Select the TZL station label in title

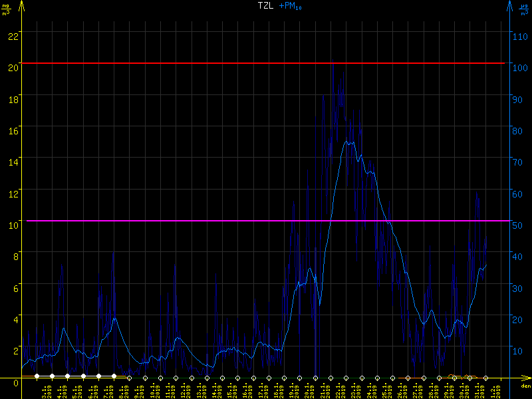pyautogui.click(x=265, y=5)
